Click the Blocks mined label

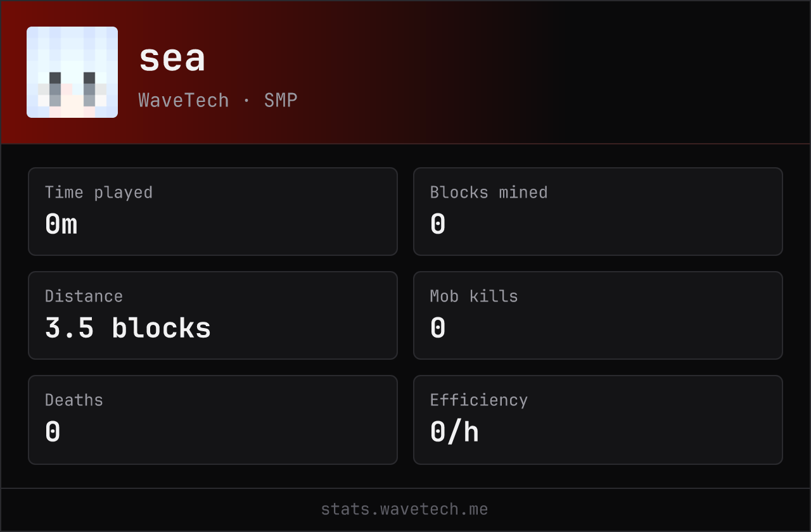tap(489, 193)
